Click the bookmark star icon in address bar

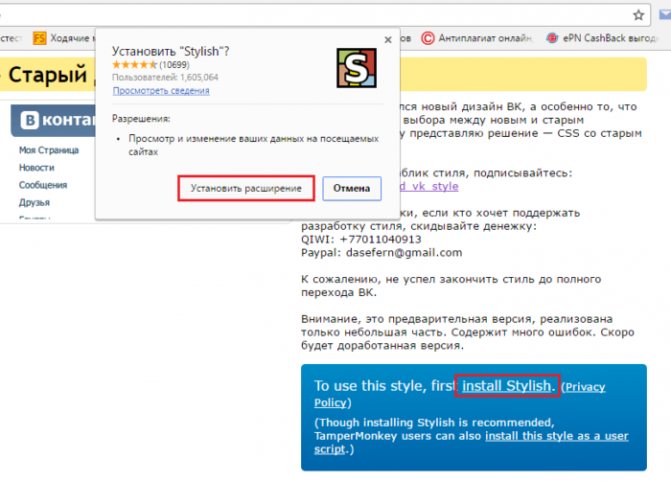coord(638,15)
